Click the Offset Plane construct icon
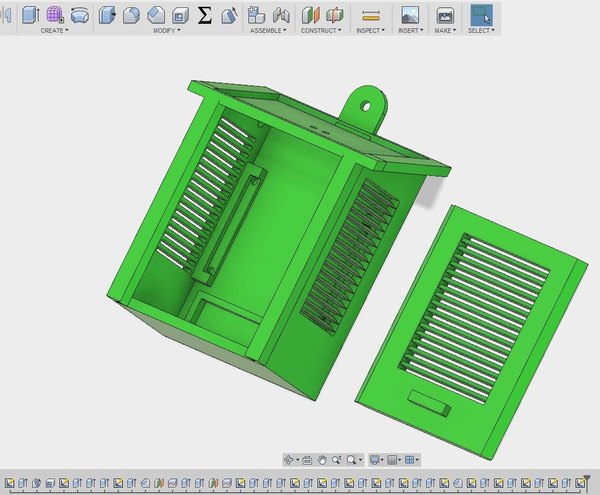 point(310,15)
